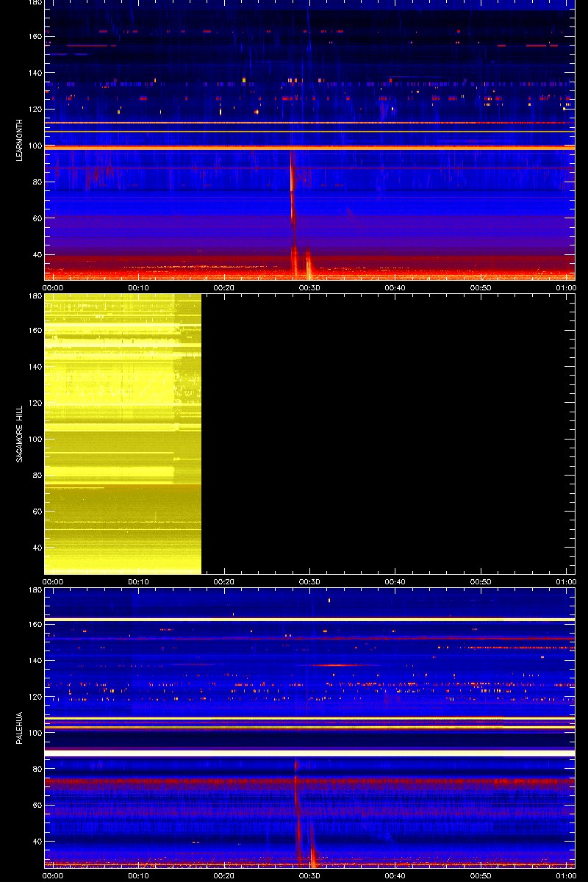The height and width of the screenshot is (882, 588).
Task: Click the yellow data block in Sagamore Hill spectrogram
Action: [x=123, y=434]
